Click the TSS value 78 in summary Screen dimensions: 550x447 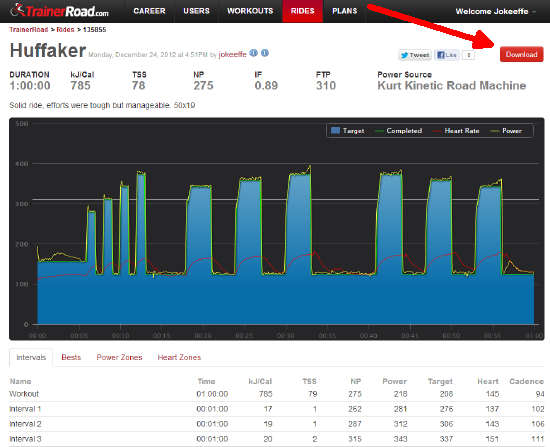click(139, 86)
